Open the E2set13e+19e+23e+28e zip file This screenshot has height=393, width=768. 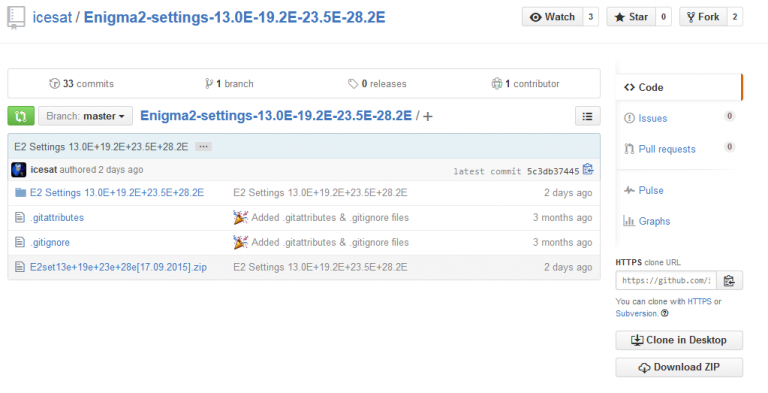coord(118,267)
